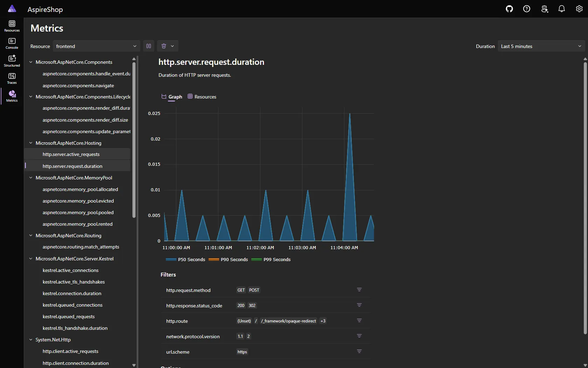Image resolution: width=588 pixels, height=368 pixels.
Task: Open the help icon
Action: [x=527, y=9]
